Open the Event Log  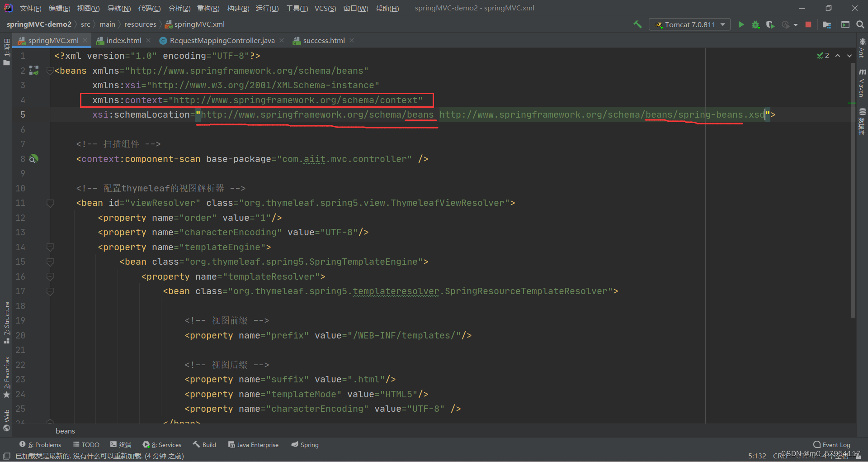pyautogui.click(x=832, y=444)
